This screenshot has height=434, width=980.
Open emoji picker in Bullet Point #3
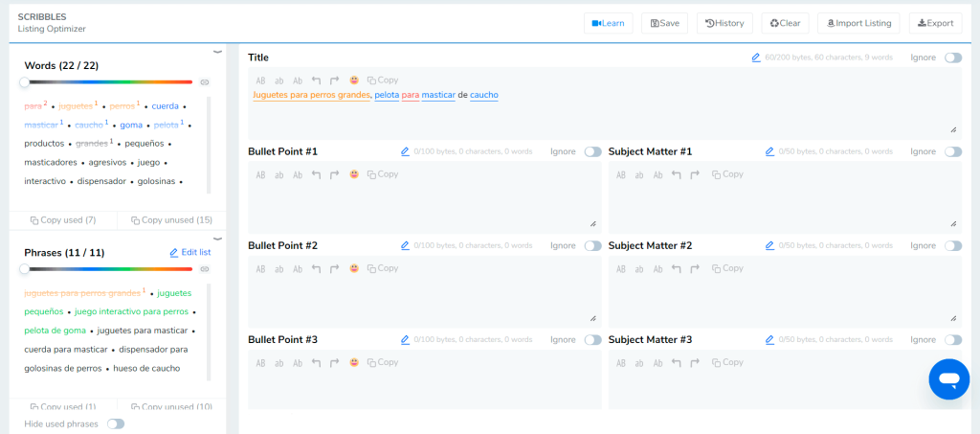(x=354, y=362)
